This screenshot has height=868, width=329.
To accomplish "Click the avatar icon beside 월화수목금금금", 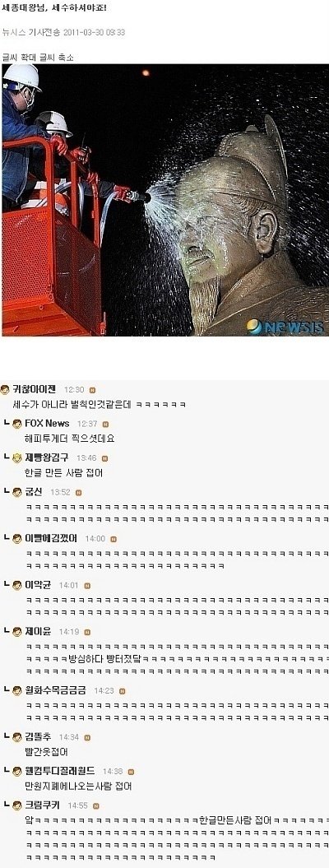I will pos(18,691).
